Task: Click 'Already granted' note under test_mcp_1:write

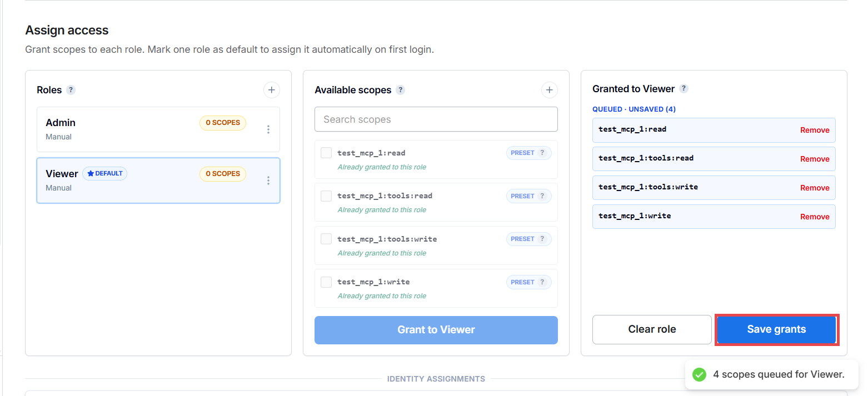Action: click(382, 296)
